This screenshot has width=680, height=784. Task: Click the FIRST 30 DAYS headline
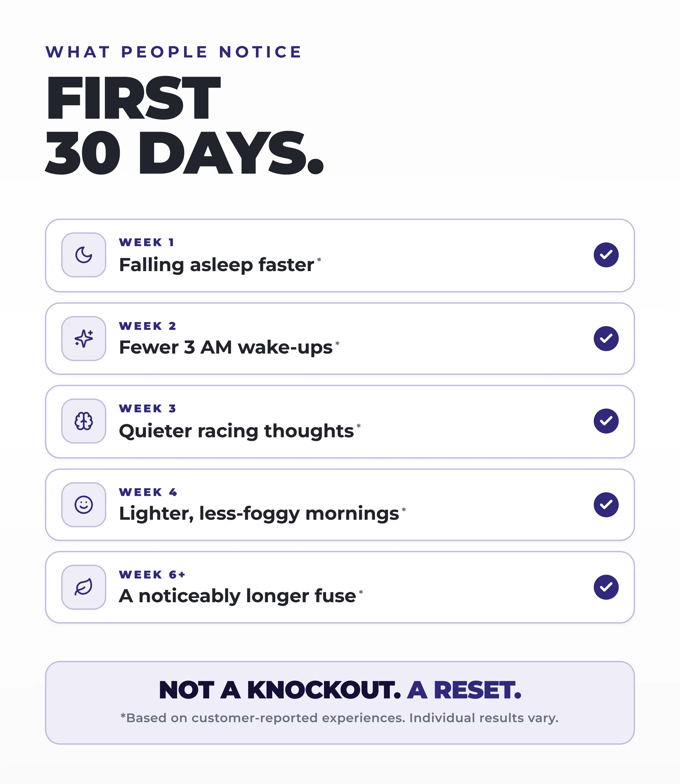pos(185,125)
